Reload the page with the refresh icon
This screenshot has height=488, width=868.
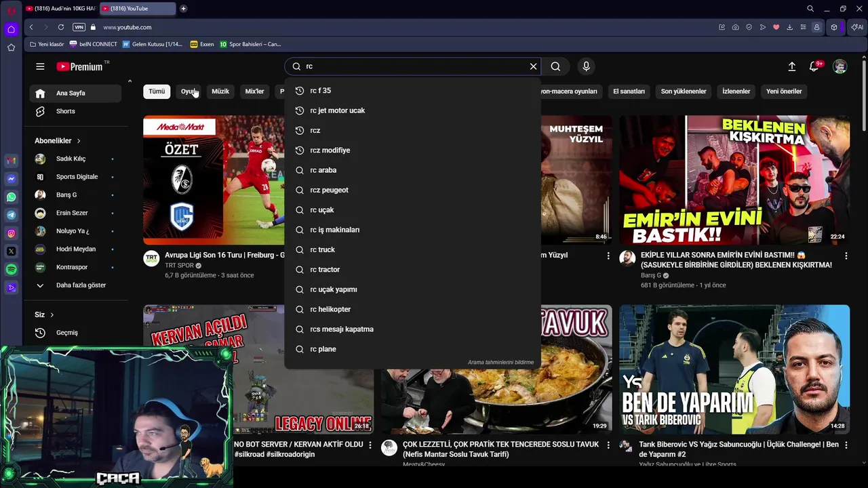pos(61,27)
